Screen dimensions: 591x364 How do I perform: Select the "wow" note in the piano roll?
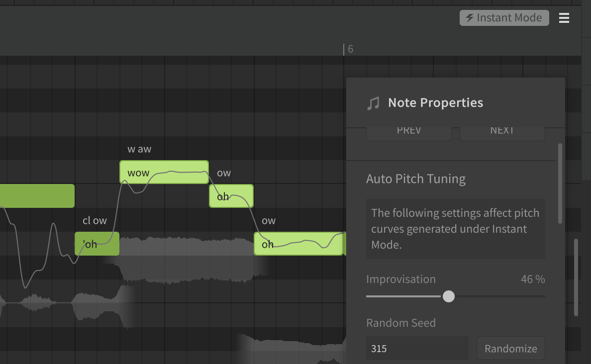point(164,172)
